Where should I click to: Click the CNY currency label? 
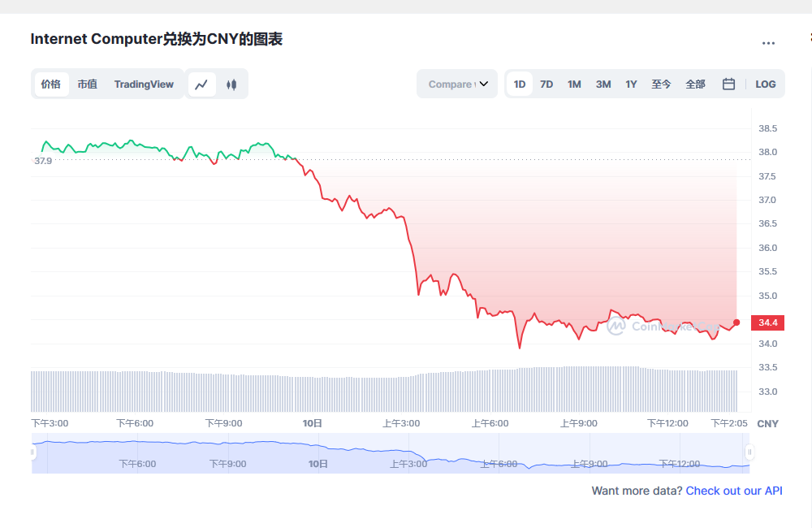(767, 424)
